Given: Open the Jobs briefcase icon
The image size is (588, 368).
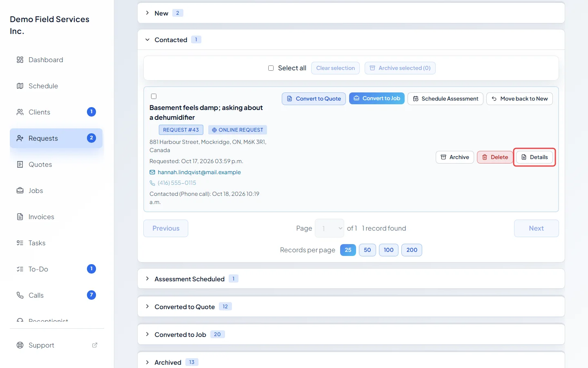Looking at the screenshot, I should point(20,191).
